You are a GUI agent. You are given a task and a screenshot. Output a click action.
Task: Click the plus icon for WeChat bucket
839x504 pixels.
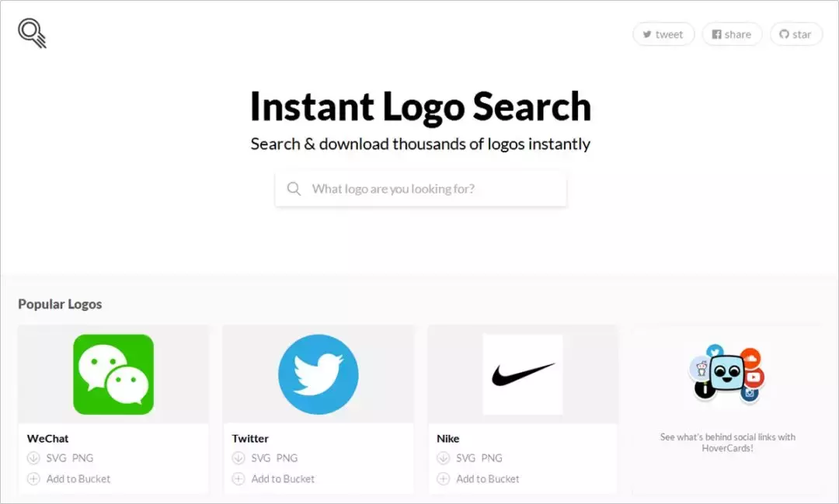[33, 479]
